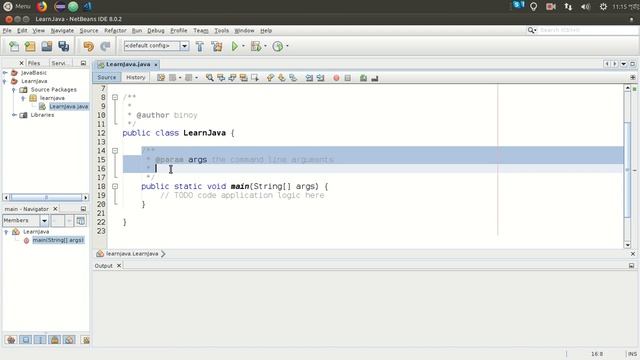Viewport: 640px width, 360px height.
Task: Click the Find Selection magnifier icon
Action: pyautogui.click(x=209, y=78)
